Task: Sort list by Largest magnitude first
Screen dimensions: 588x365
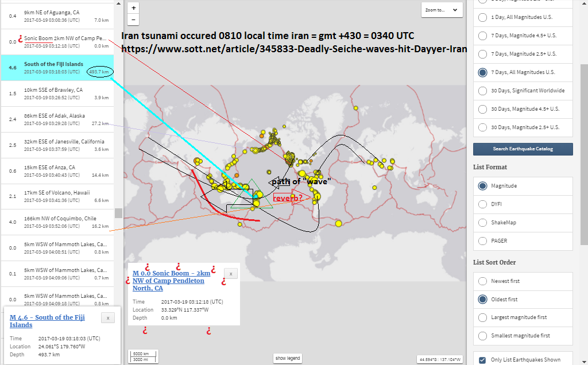Action: (523, 317)
